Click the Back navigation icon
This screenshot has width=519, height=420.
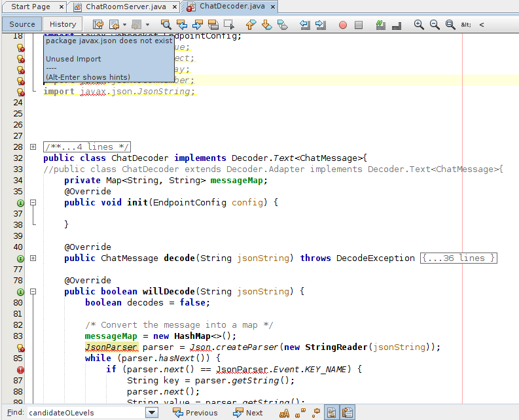pyautogui.click(x=114, y=24)
